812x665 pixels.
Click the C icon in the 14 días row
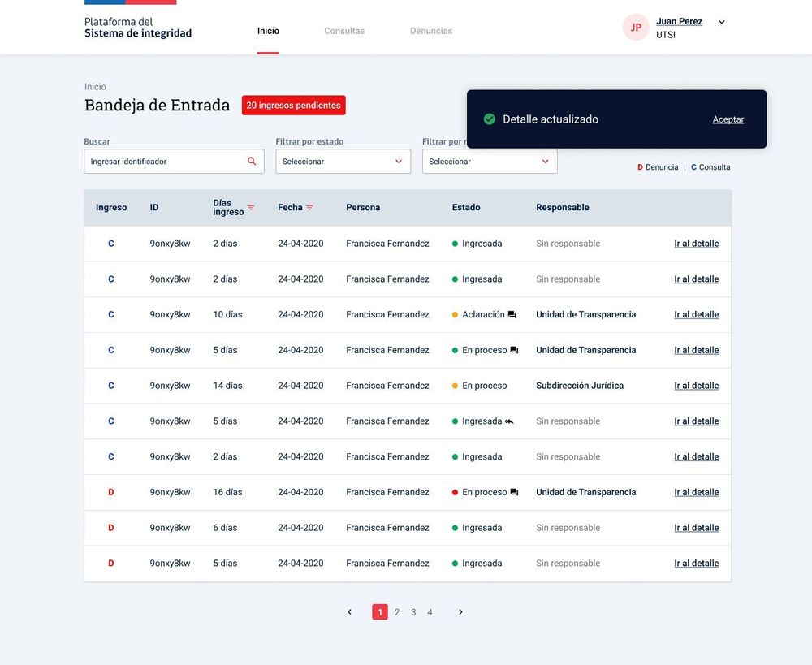click(110, 386)
